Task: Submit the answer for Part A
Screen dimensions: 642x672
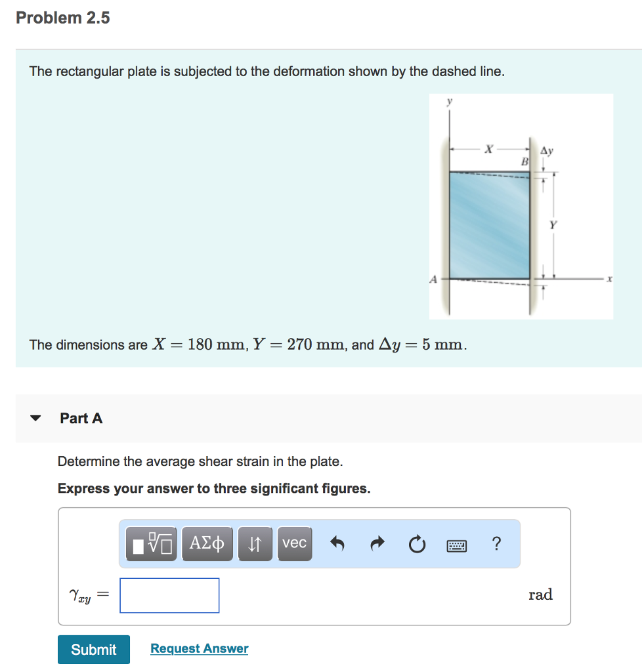Action: (x=93, y=649)
